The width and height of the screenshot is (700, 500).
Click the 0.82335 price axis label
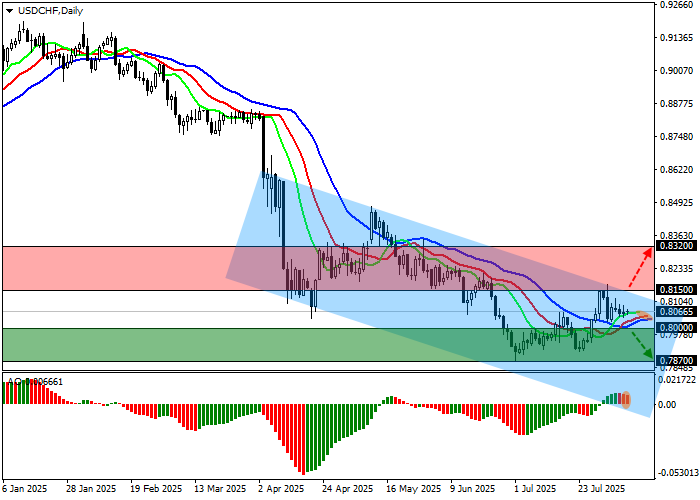[677, 269]
